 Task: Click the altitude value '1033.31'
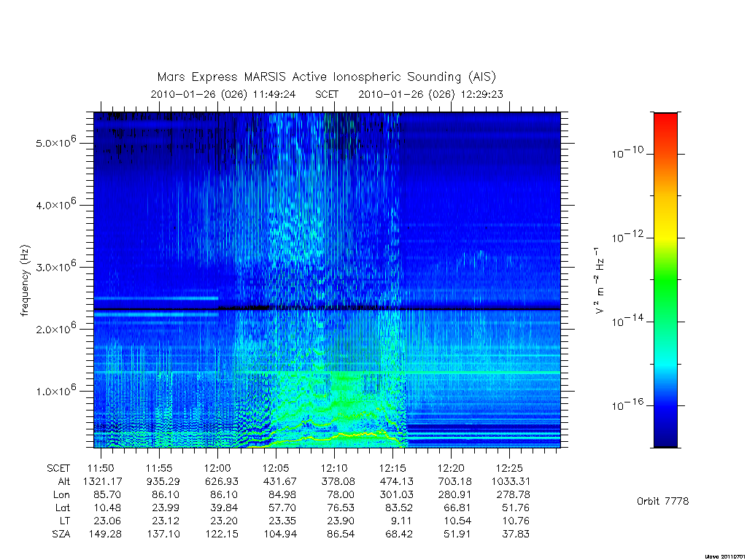point(511,481)
